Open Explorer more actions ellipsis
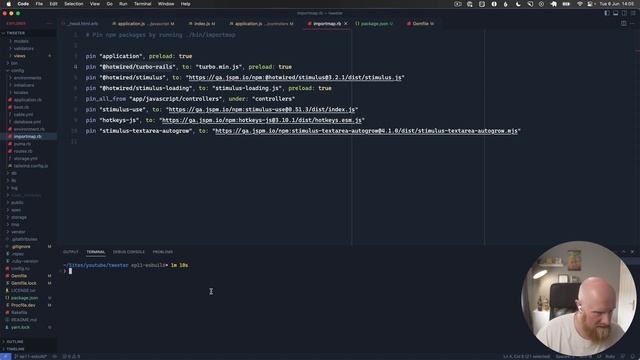Viewport: 640px width, 360px height. [x=49, y=24]
